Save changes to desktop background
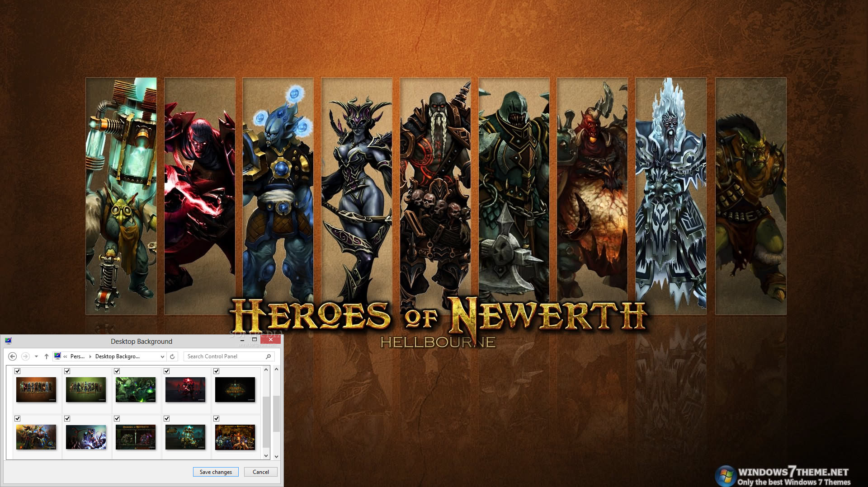Screen dimensions: 868x487 coord(216,472)
